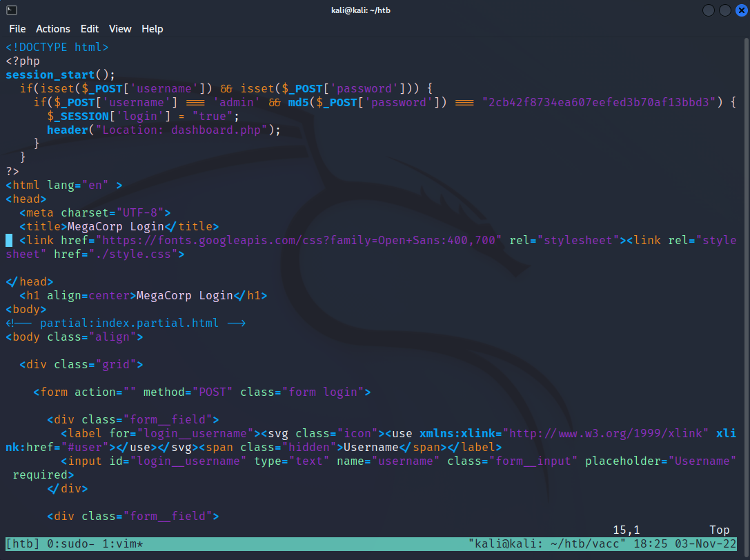Open the View menu
Image resolution: width=750 pixels, height=560 pixels.
coord(120,29)
